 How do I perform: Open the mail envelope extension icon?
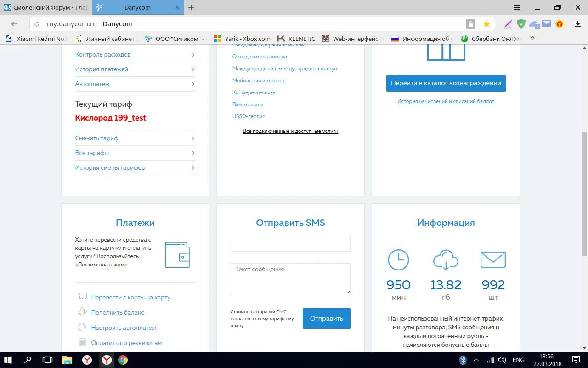[546, 24]
